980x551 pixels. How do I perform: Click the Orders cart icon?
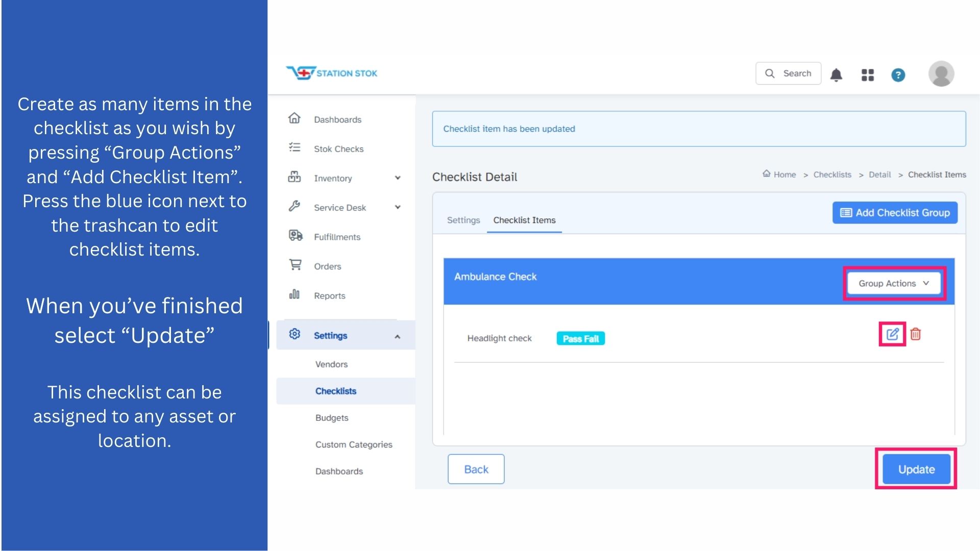(295, 265)
